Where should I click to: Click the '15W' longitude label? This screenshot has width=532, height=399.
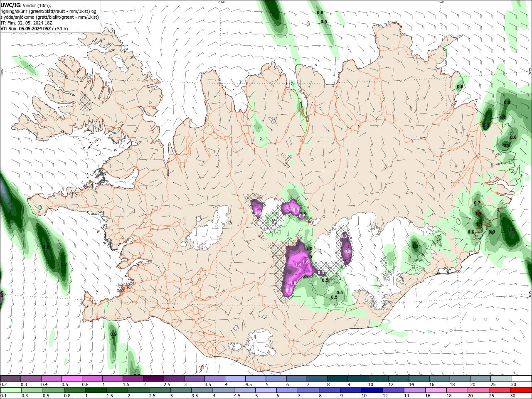coord(440,2)
